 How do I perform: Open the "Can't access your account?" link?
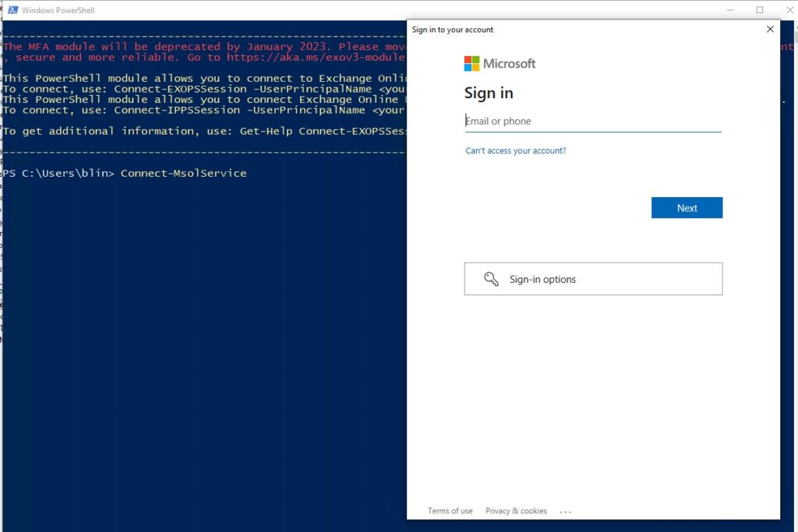coord(516,150)
